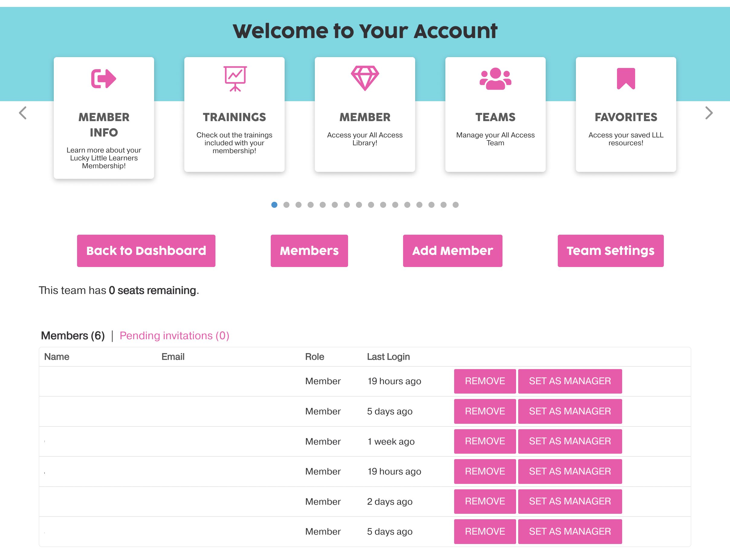View the Members (6) tab
Viewport: 730px width, 560px height.
tap(73, 335)
